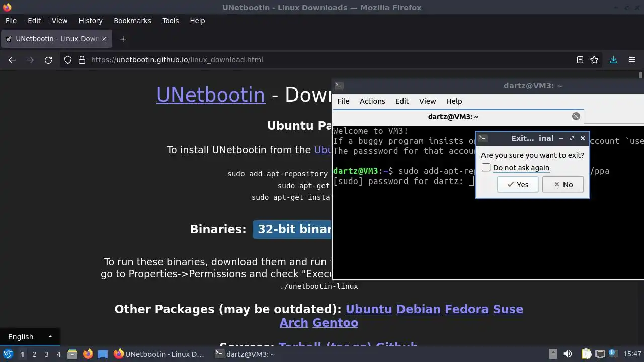Close the UNetbootin browser tab
This screenshot has height=362, width=644.
(105, 39)
